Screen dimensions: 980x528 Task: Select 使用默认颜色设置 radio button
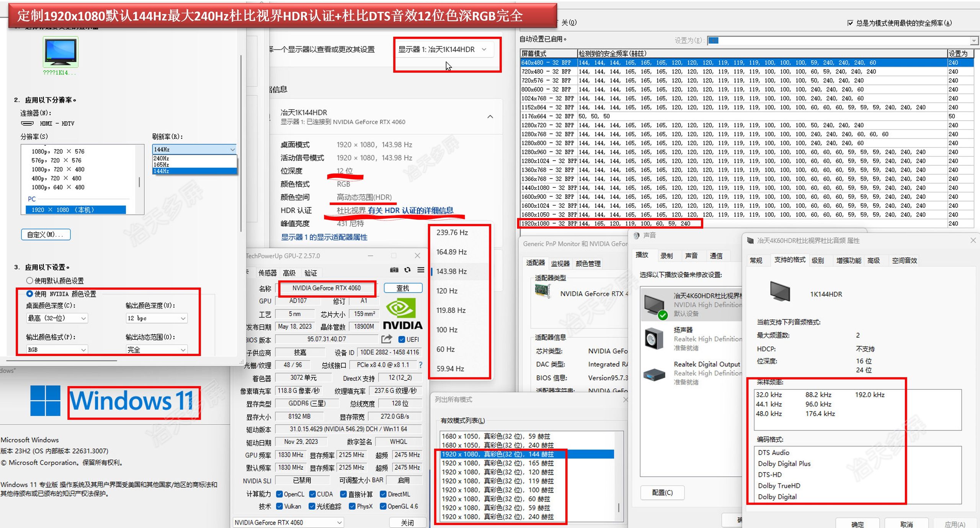pos(29,280)
